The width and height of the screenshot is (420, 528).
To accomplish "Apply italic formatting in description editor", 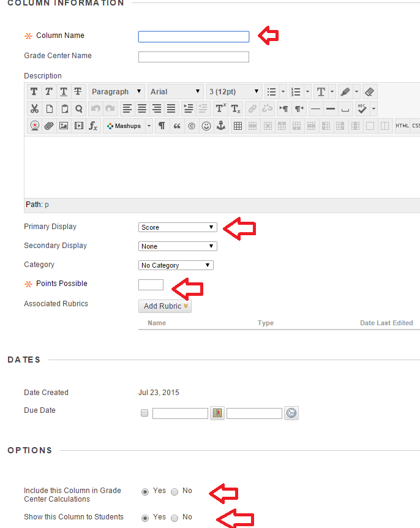I will point(49,92).
